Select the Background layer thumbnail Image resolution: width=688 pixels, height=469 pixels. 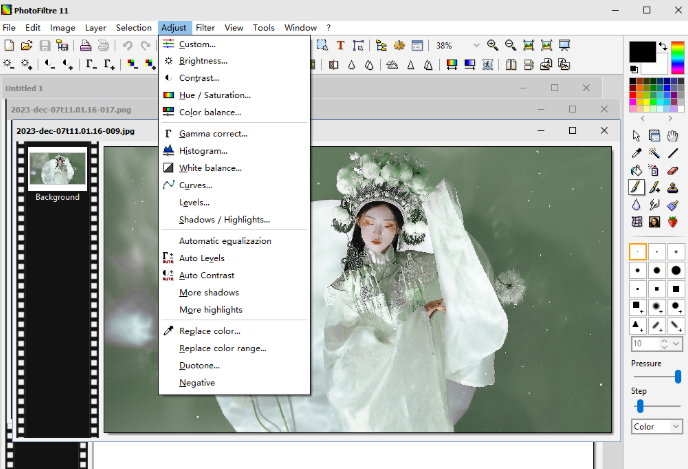click(x=57, y=170)
